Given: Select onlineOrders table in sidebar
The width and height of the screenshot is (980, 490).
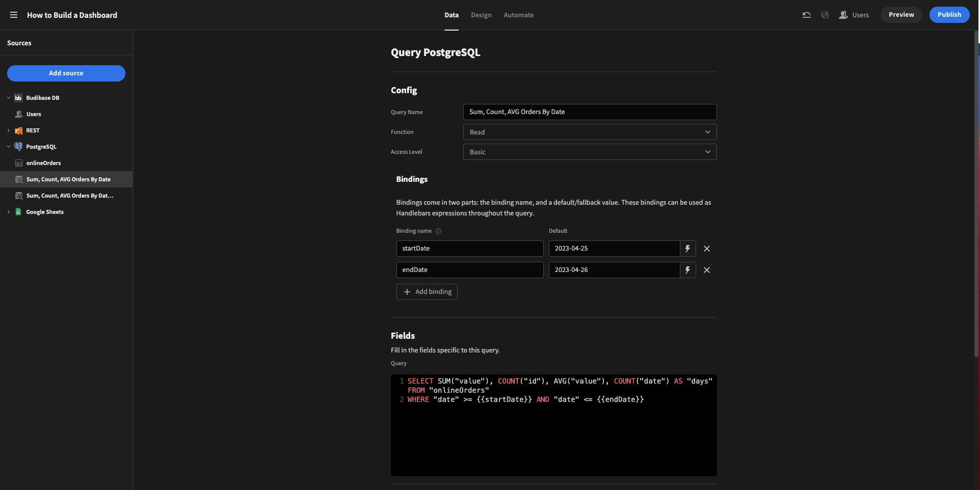Looking at the screenshot, I should (x=66, y=163).
